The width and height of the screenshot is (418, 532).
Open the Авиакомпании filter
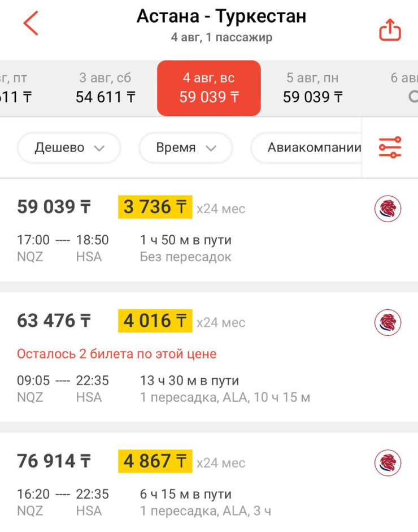(x=313, y=148)
